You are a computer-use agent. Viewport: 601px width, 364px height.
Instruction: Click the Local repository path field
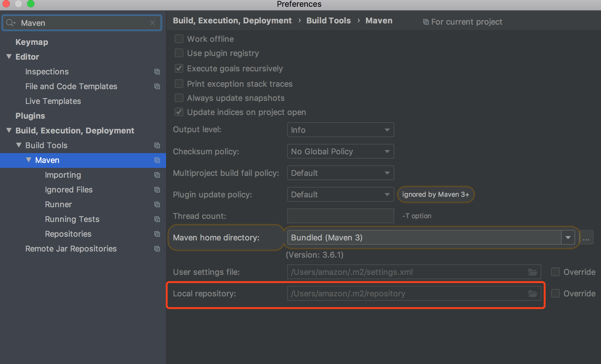pyautogui.click(x=414, y=293)
